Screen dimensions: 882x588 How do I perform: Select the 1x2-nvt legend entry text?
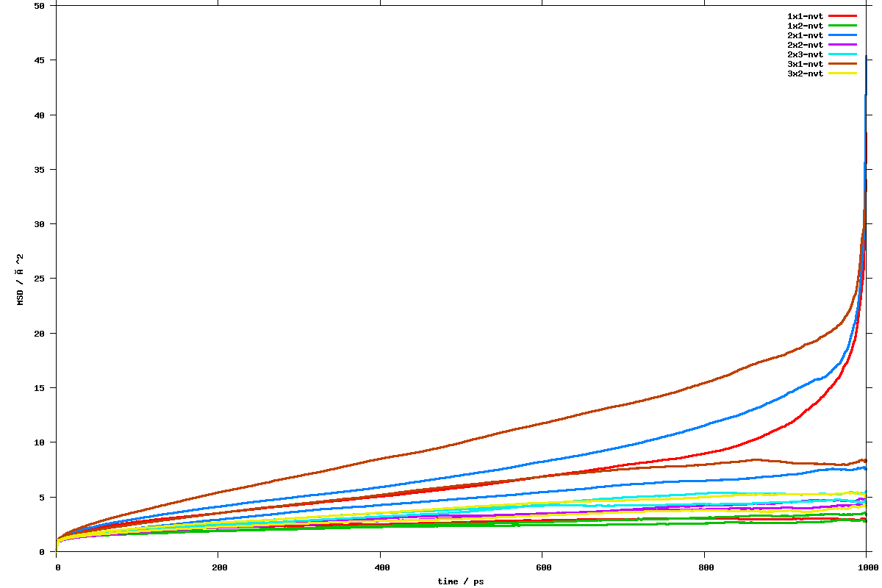(805, 26)
